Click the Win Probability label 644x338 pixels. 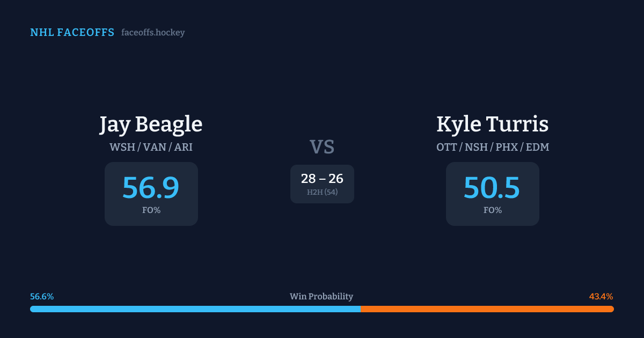[321, 297]
